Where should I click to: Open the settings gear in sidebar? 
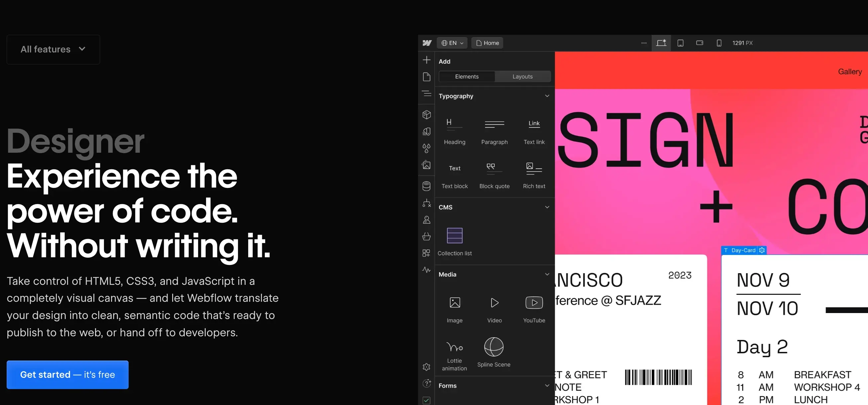click(427, 367)
